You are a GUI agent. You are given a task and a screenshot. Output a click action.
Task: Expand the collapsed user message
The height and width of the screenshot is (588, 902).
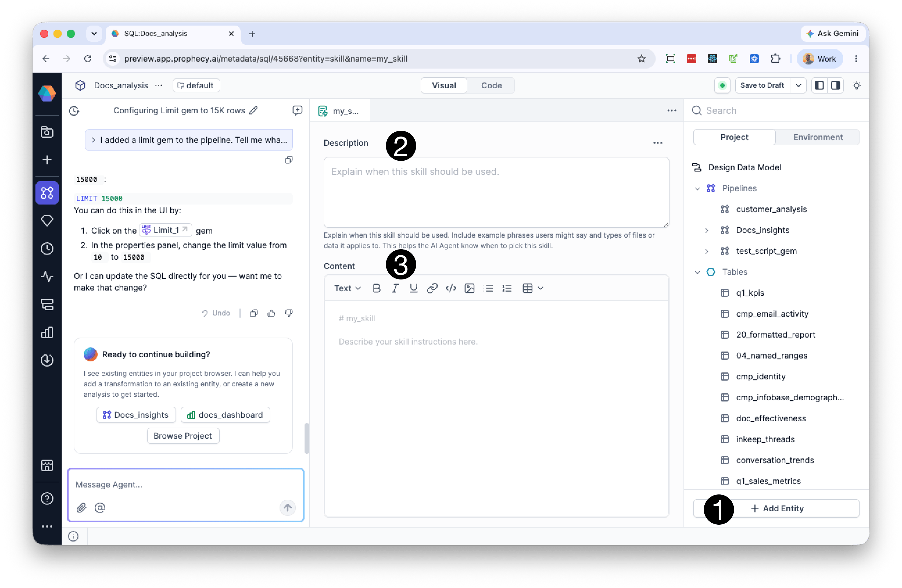pyautogui.click(x=93, y=140)
